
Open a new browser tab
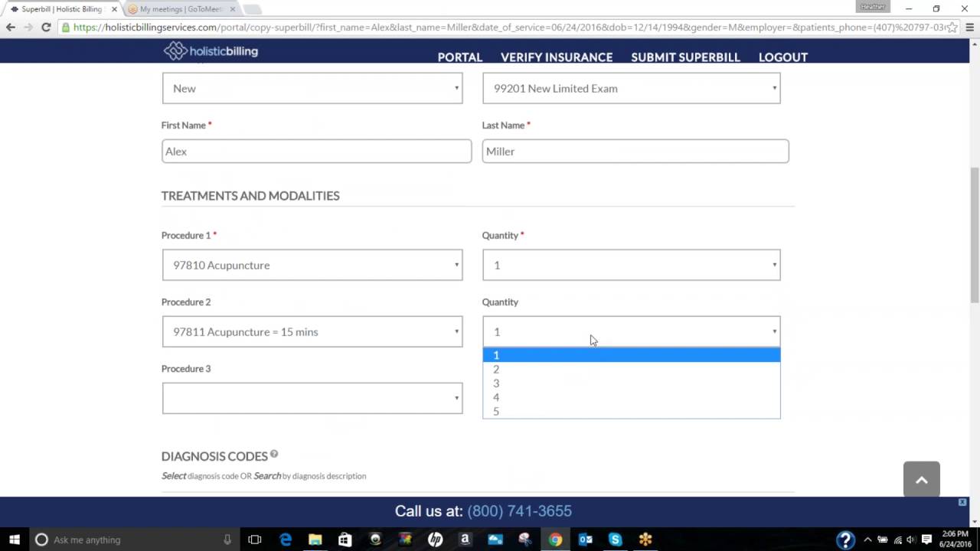[253, 9]
